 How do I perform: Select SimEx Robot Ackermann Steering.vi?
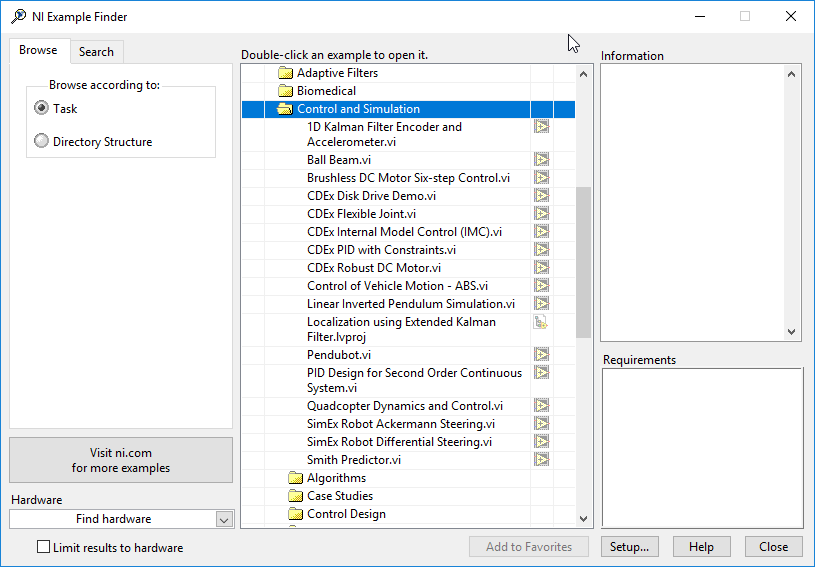(401, 424)
